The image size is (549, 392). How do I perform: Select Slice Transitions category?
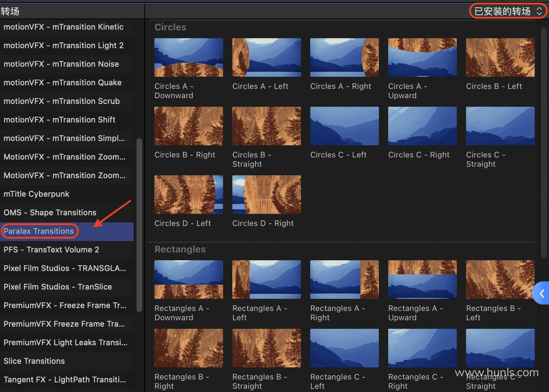pos(34,361)
